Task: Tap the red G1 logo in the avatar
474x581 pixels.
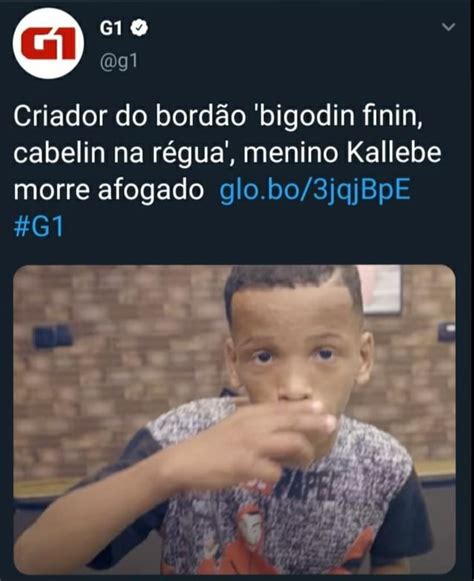Action: point(48,44)
